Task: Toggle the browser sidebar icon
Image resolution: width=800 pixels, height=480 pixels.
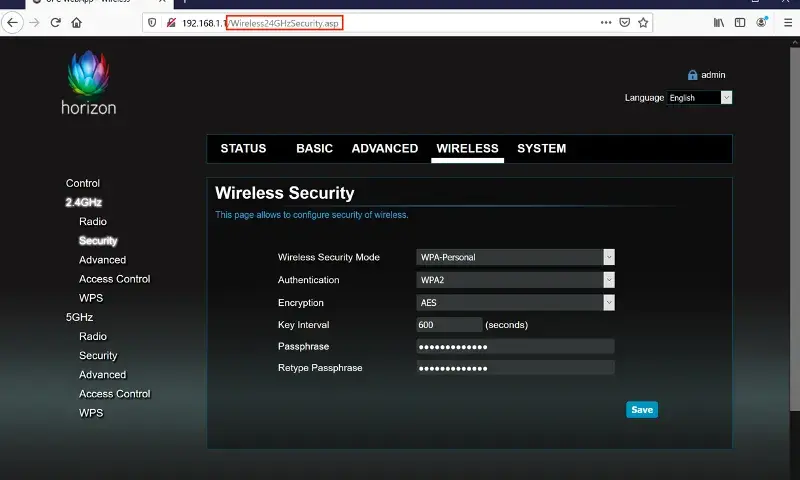Action: click(740, 22)
